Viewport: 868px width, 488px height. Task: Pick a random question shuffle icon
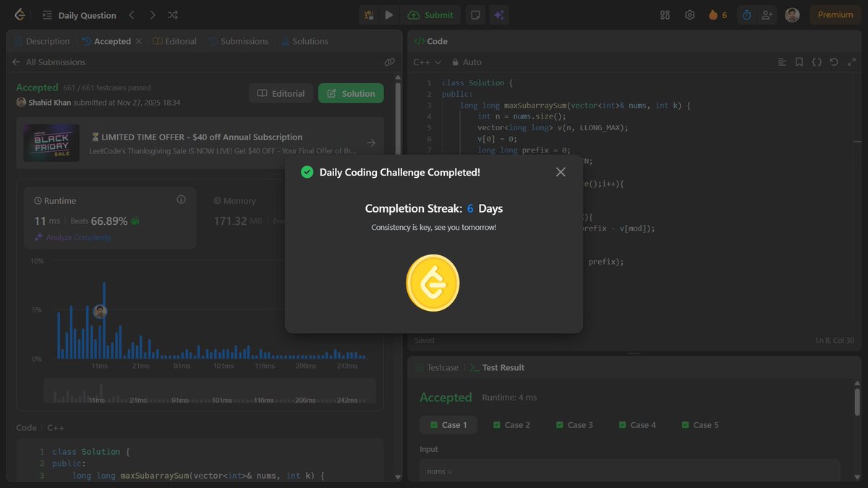(173, 14)
